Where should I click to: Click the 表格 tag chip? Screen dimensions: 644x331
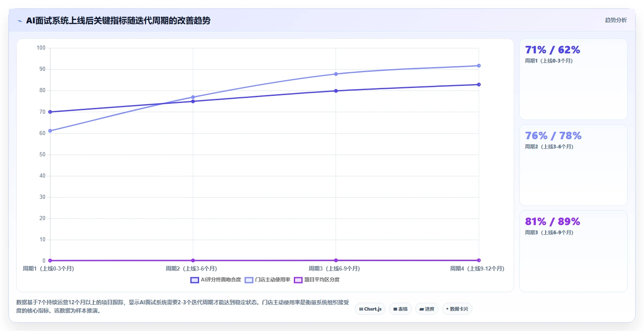click(x=400, y=309)
